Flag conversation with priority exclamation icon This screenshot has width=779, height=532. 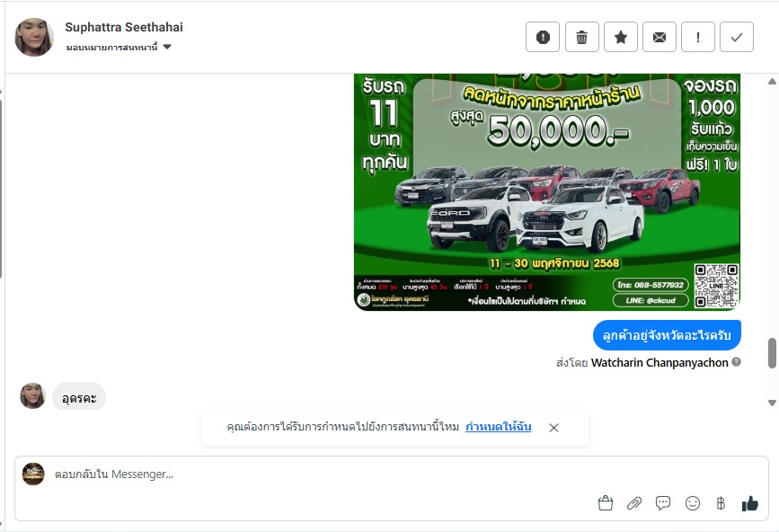pos(698,37)
